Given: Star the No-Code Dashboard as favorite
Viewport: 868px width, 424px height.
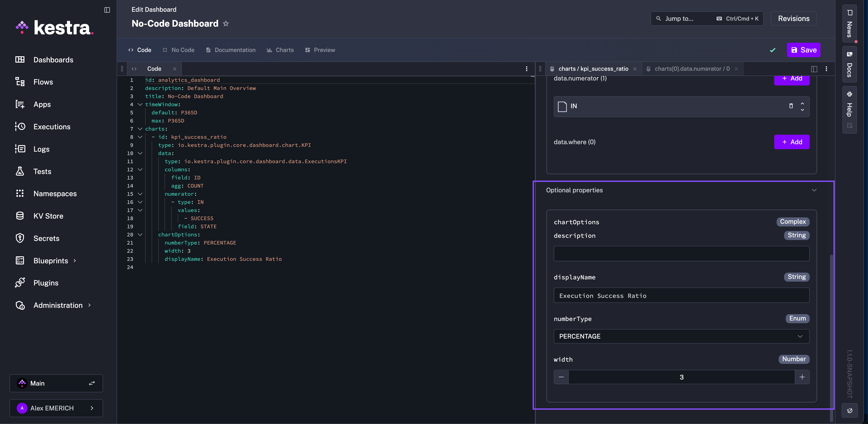Looking at the screenshot, I should 226,24.
